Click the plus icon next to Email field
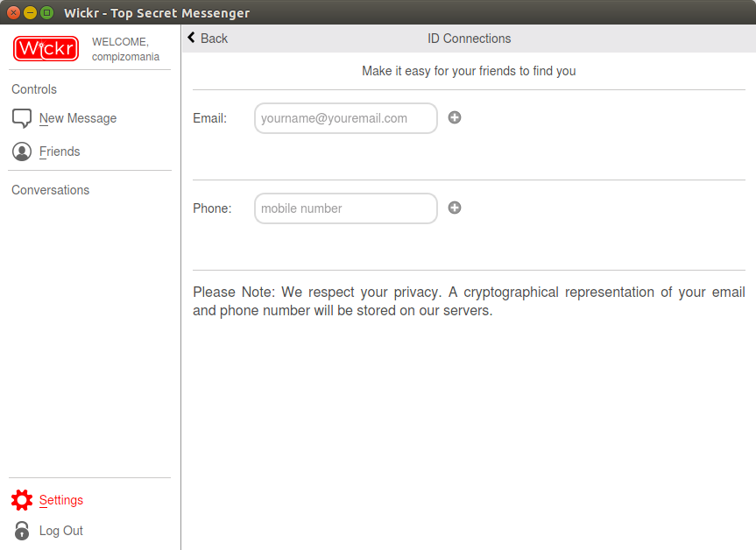Screen dimensions: 756x550 point(455,117)
